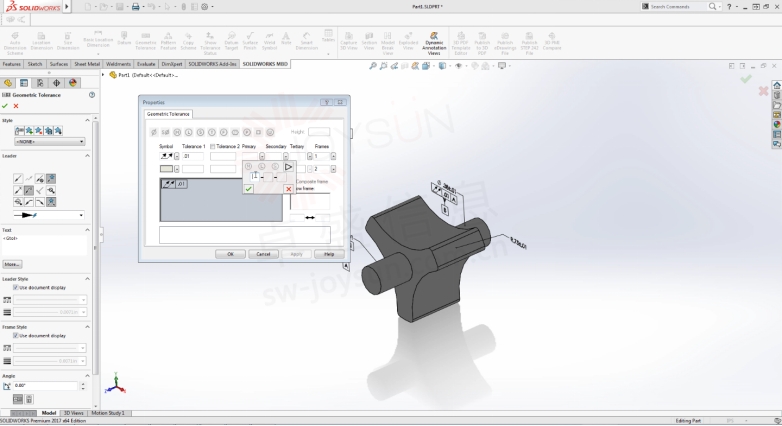Confirm datum entry with green check
782x426 pixels.
(x=248, y=189)
